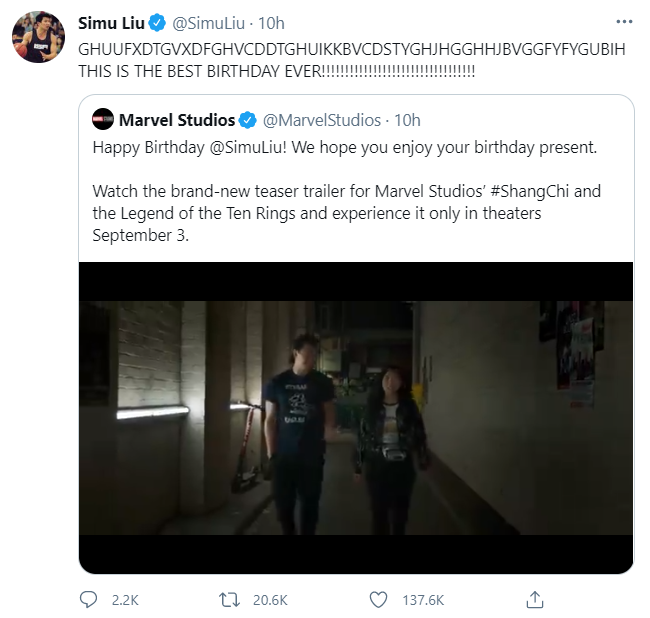Click the reply speech bubble icon
Screen dimensions: 650x618
pyautogui.click(x=88, y=599)
